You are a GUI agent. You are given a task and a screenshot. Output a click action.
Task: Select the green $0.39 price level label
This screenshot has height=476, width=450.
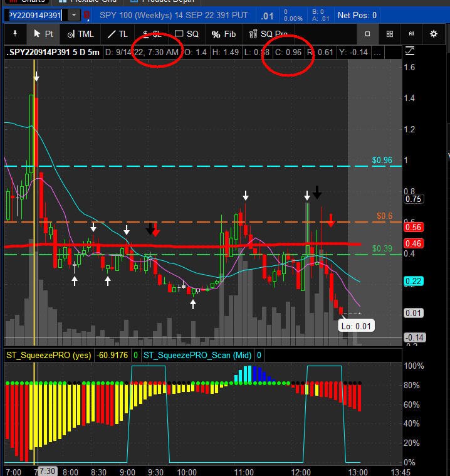tap(382, 248)
